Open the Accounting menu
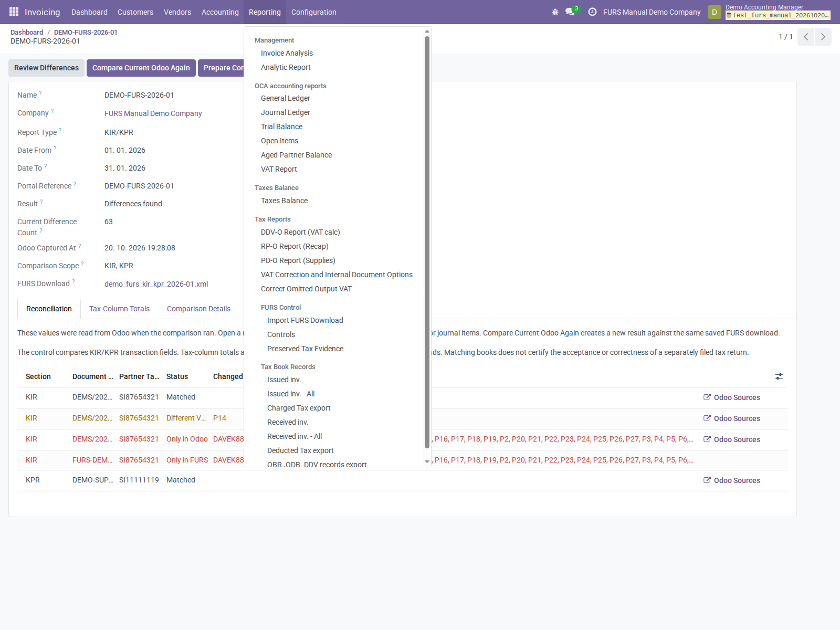The height and width of the screenshot is (630, 840). click(x=220, y=12)
